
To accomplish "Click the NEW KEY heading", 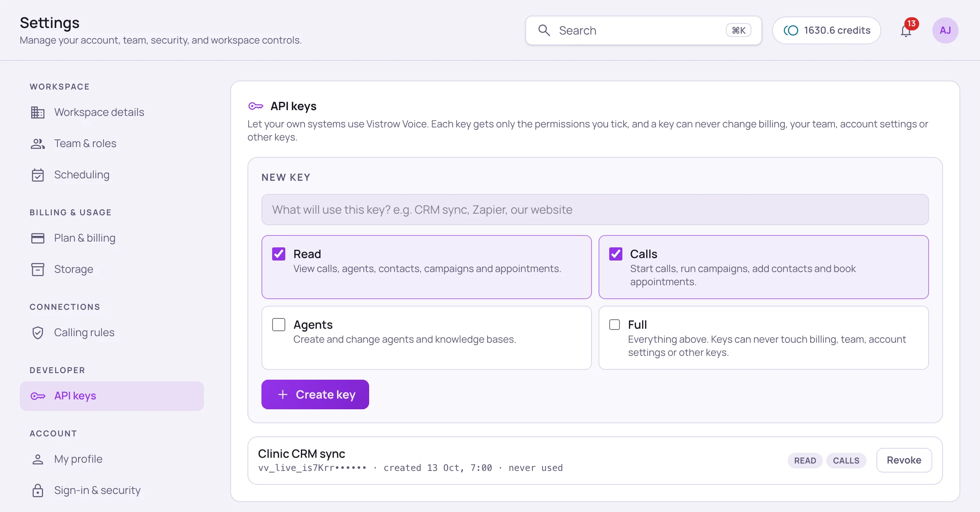I will point(286,178).
